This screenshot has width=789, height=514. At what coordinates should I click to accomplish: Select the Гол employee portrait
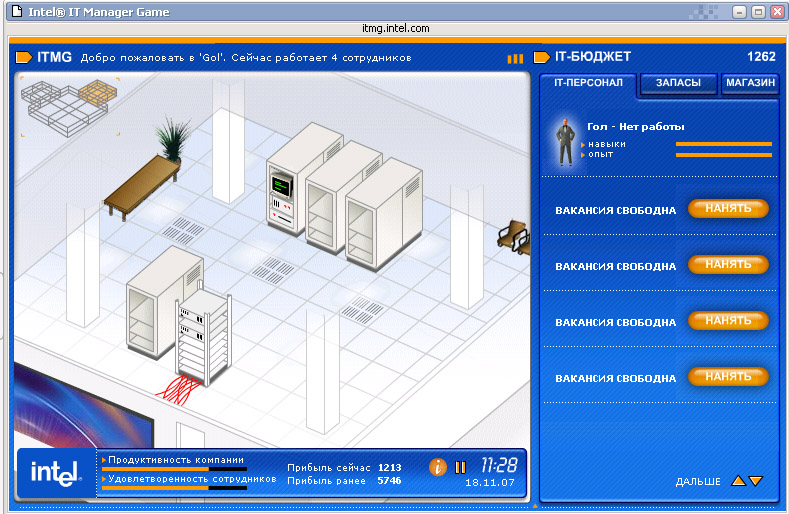(x=565, y=142)
